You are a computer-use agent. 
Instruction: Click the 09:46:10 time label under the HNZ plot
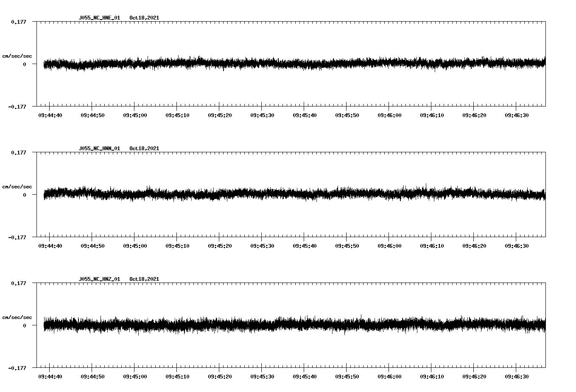click(x=432, y=376)
